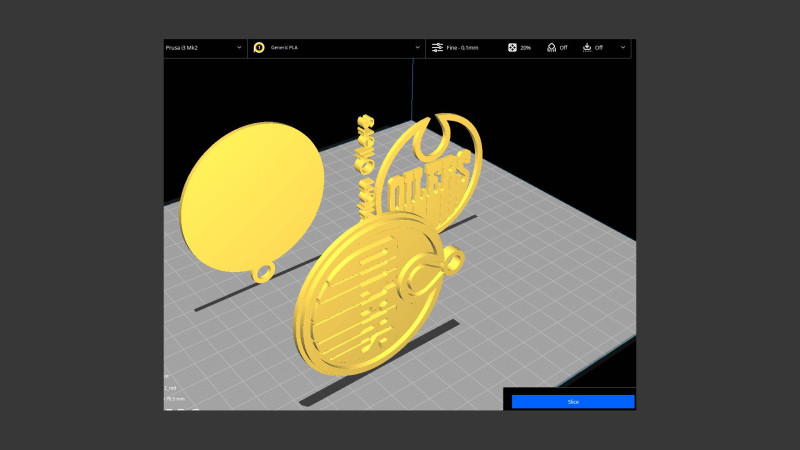Toggle the adhesion Off setting

click(x=599, y=47)
